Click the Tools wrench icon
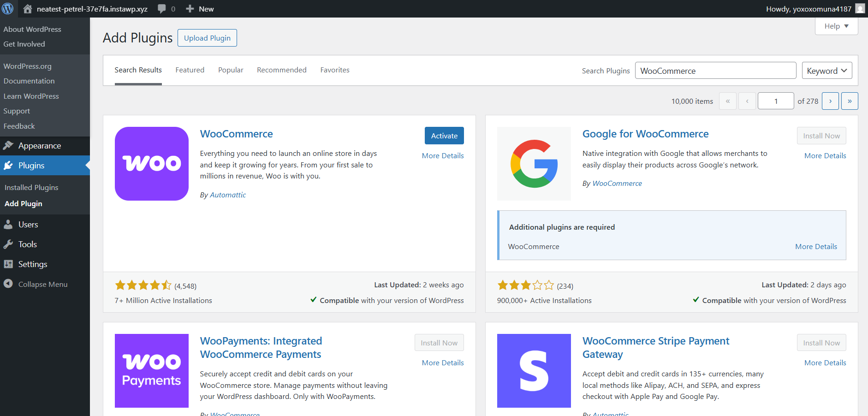The image size is (868, 416). [x=8, y=244]
